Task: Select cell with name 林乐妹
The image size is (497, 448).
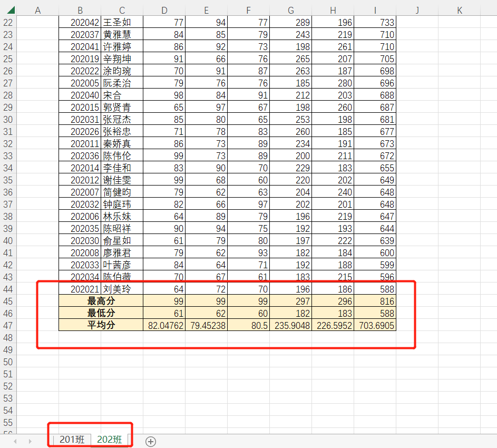Action: (x=122, y=216)
